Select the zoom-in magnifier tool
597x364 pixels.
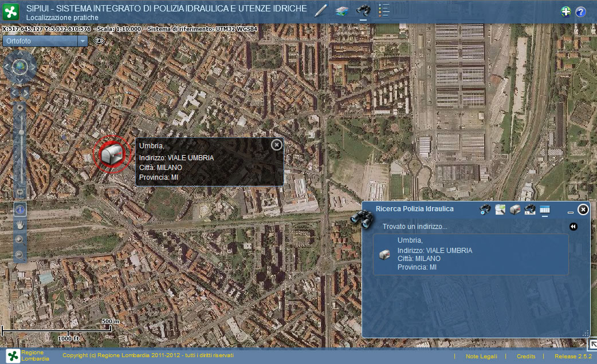tap(19, 239)
